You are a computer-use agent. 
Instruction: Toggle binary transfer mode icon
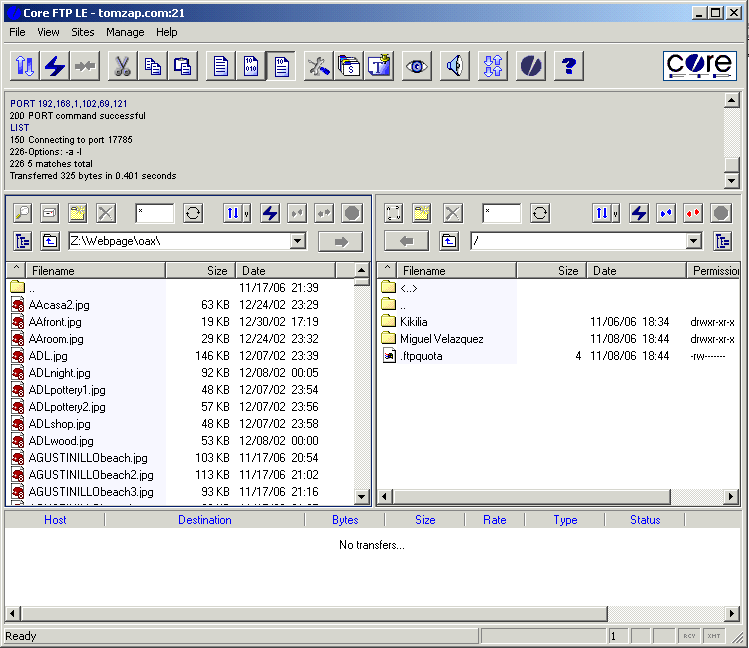coord(250,66)
